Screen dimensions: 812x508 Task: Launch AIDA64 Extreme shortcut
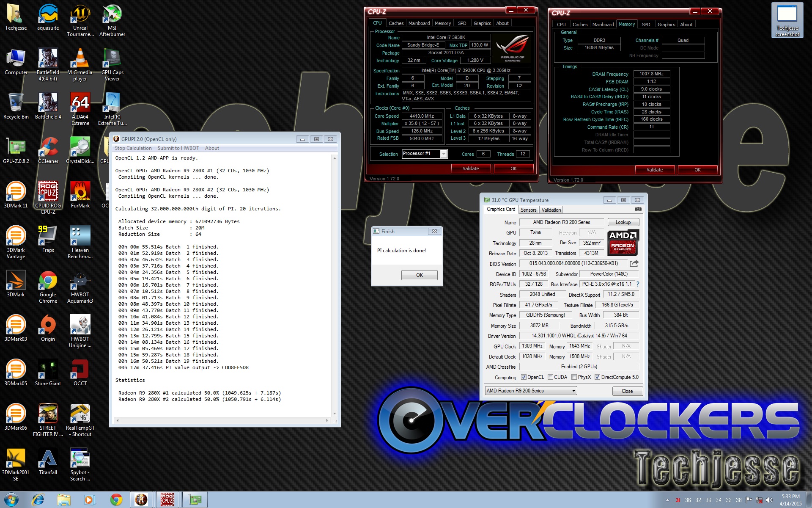click(x=80, y=110)
